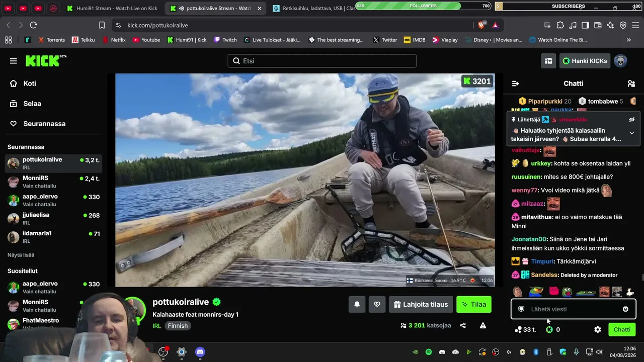Switch to Humi91 Stream browser tab
Viewport: 644px width, 362px height.
pyautogui.click(x=112, y=8)
